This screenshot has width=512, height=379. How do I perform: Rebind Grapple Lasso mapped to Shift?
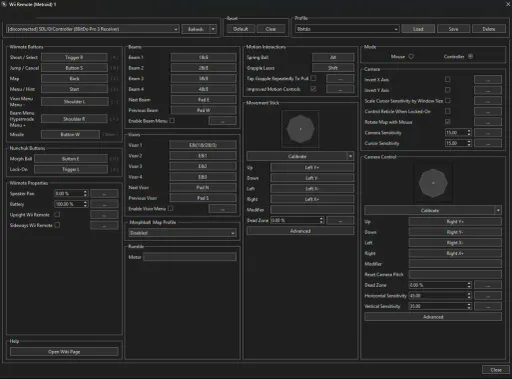click(x=333, y=68)
